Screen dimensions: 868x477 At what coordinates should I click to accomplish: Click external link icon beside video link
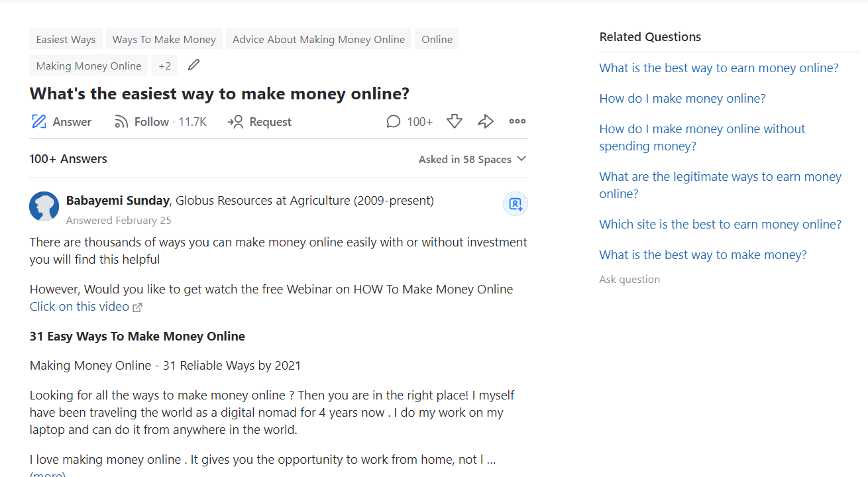click(x=138, y=307)
